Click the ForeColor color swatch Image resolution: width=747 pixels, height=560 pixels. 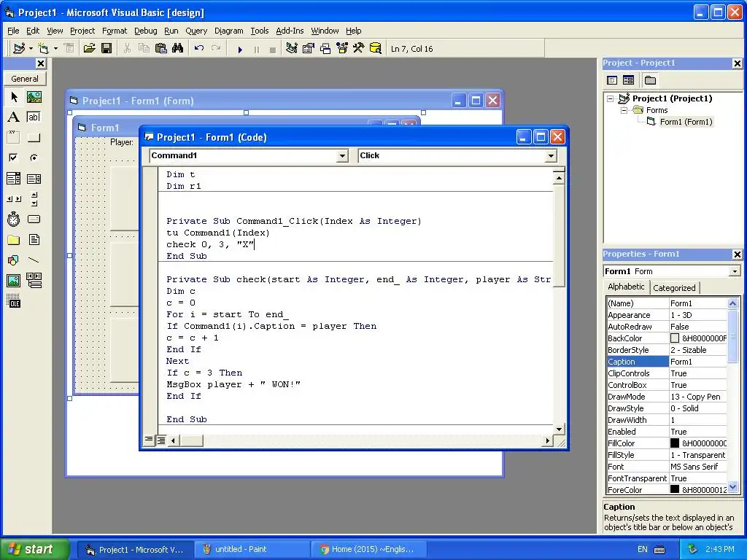pos(675,489)
